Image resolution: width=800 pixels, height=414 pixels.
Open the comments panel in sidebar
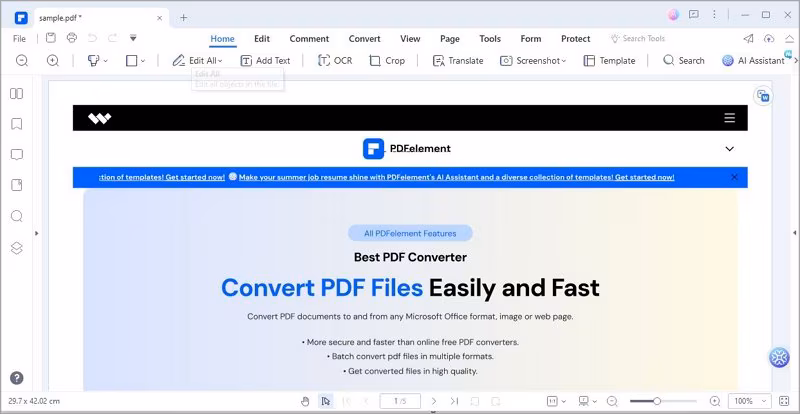(x=17, y=155)
